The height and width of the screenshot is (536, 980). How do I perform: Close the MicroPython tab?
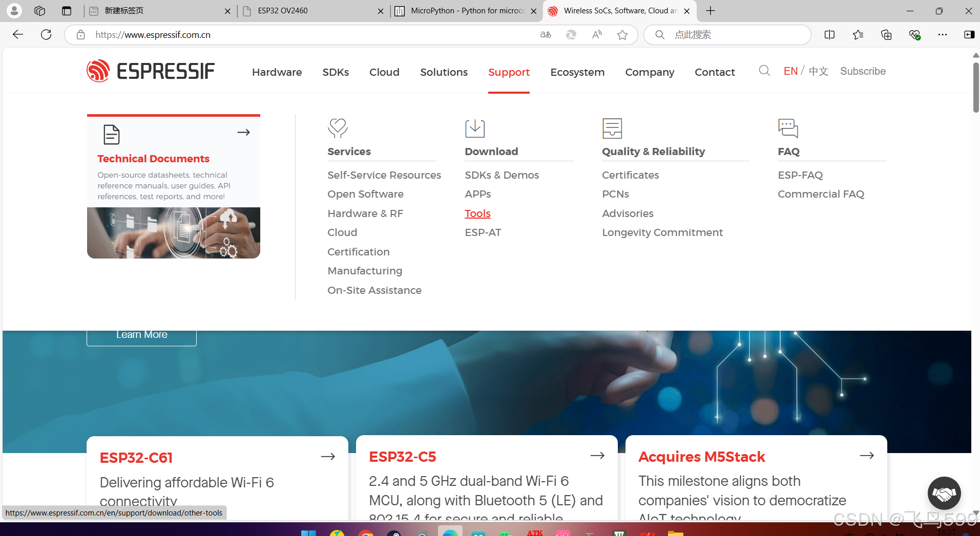click(x=534, y=11)
